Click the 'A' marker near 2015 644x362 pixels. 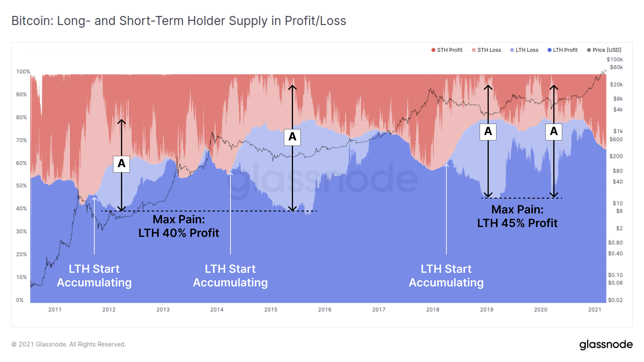point(292,137)
